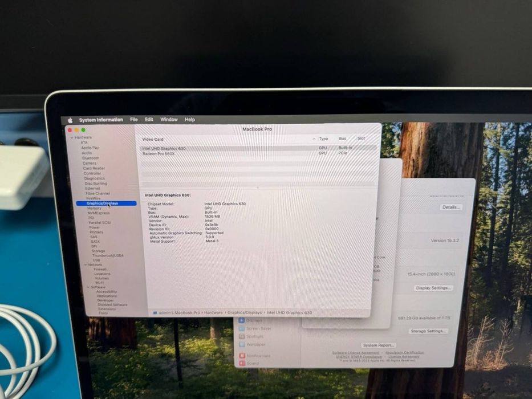
Task: Open Notifications in System Settings sidebar
Action: [x=254, y=356]
